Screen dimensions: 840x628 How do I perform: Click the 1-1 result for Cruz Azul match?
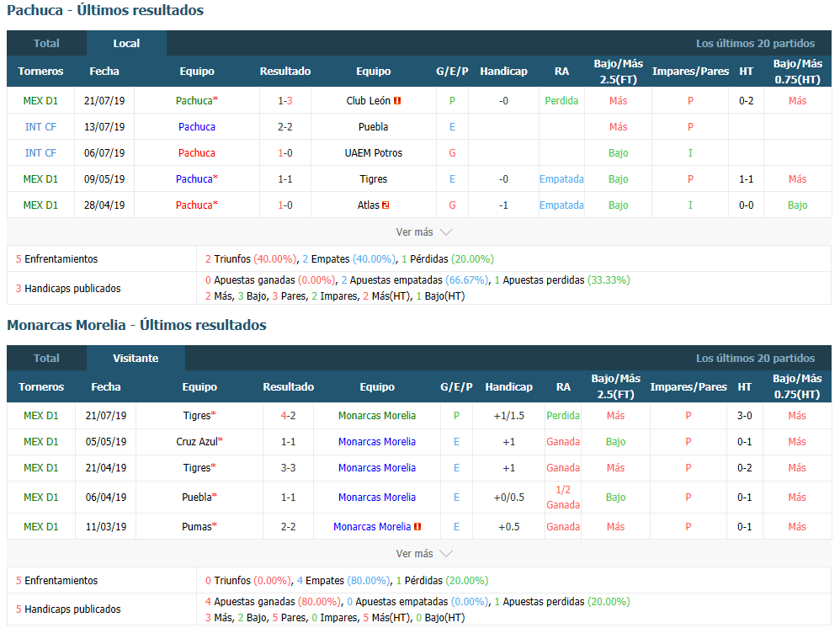coord(288,441)
